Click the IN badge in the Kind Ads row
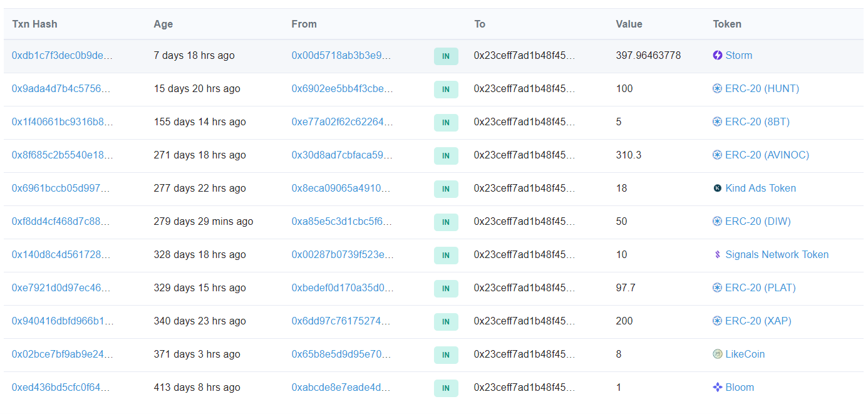 coord(446,189)
